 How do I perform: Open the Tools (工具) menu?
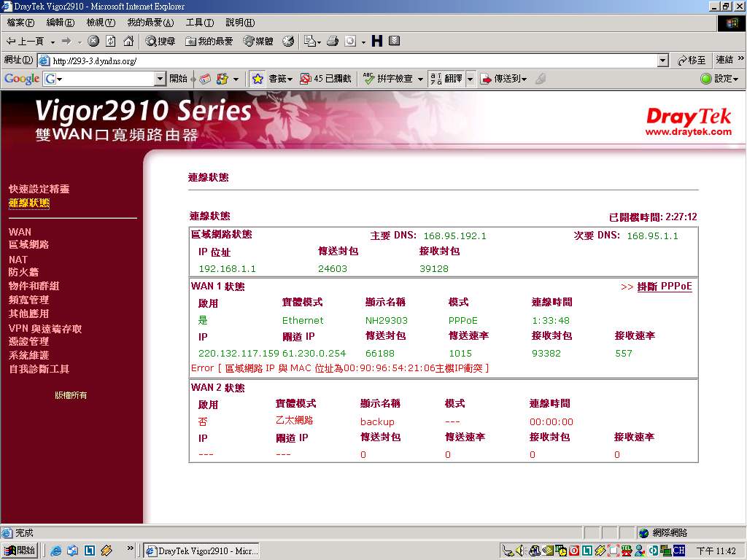200,23
